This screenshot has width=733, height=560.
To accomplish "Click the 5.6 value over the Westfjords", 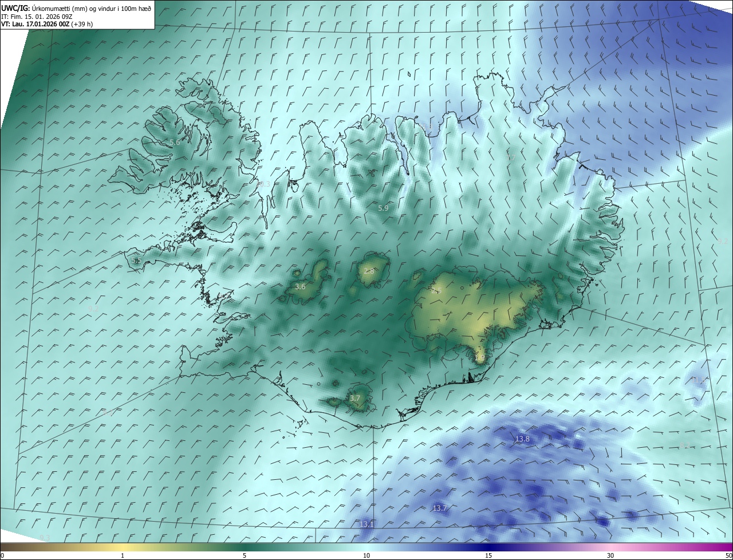I will pyautogui.click(x=175, y=142).
